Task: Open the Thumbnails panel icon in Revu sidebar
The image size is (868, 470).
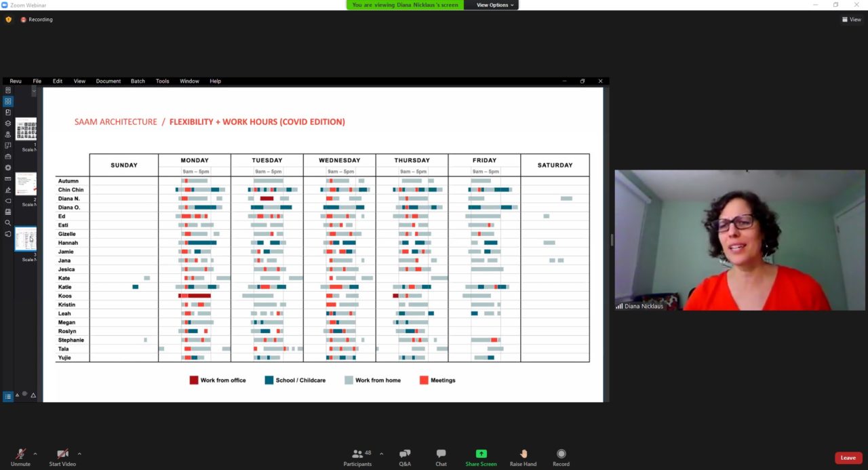Action: tap(8, 101)
